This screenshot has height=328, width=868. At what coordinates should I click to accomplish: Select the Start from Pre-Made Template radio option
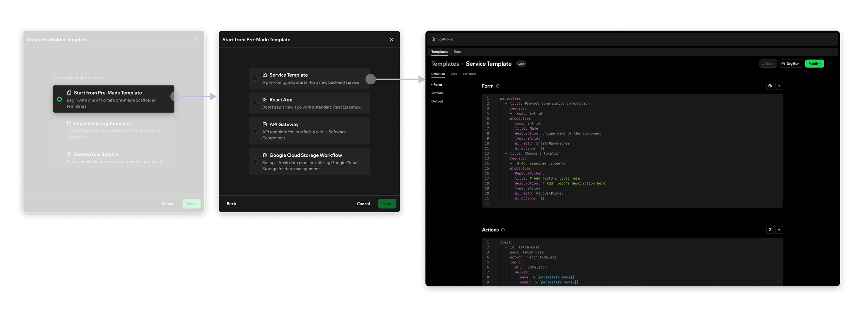point(60,99)
